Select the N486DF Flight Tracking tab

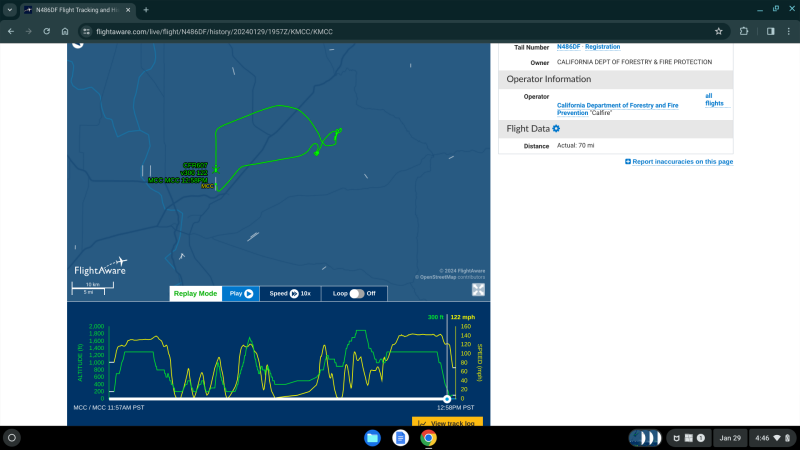tap(78, 10)
